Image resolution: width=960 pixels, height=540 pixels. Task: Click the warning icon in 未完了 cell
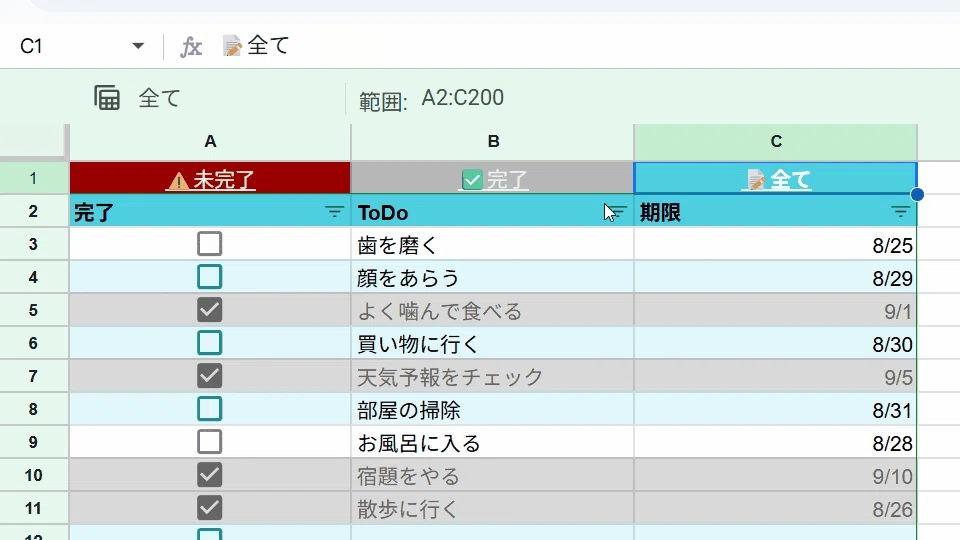point(179,181)
